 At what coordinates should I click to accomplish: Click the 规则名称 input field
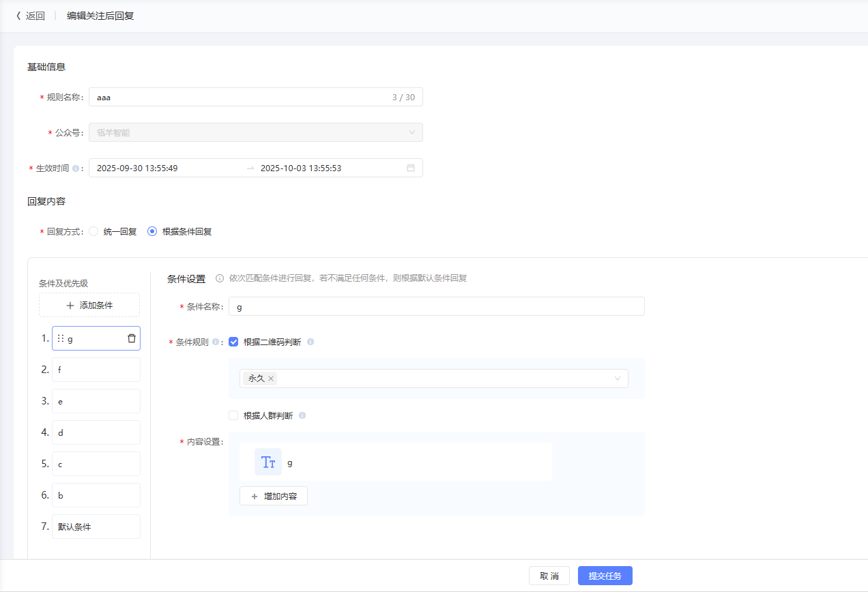(x=256, y=97)
